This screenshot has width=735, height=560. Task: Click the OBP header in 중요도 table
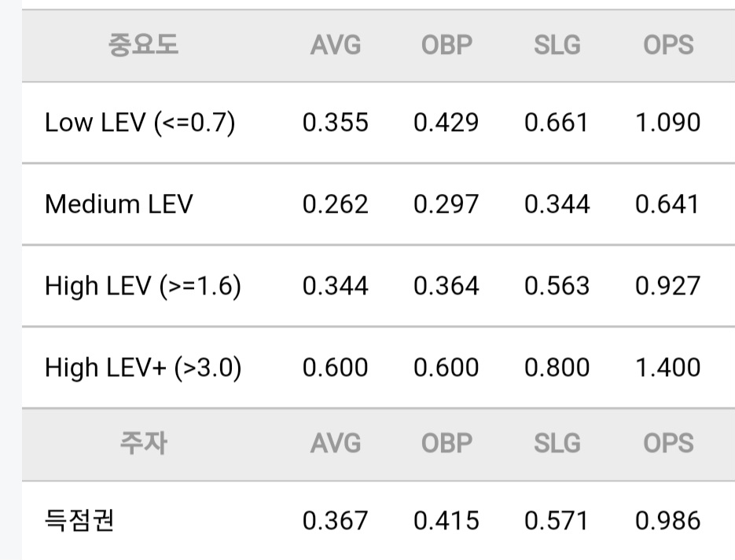click(447, 46)
